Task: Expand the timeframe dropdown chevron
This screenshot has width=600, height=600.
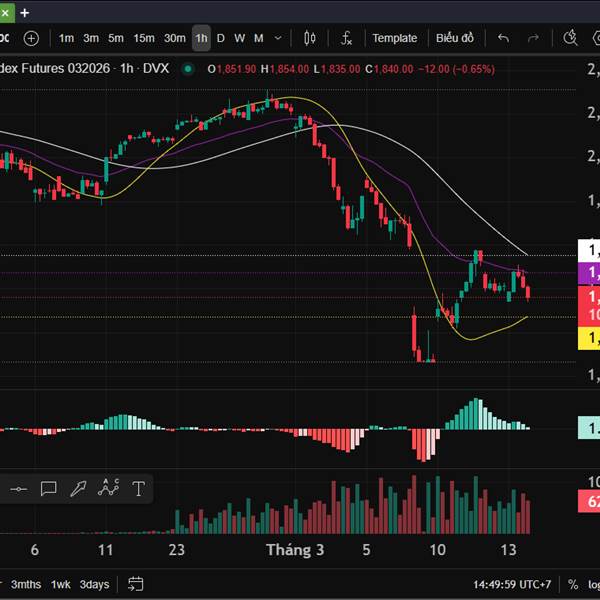Action: coord(278,38)
